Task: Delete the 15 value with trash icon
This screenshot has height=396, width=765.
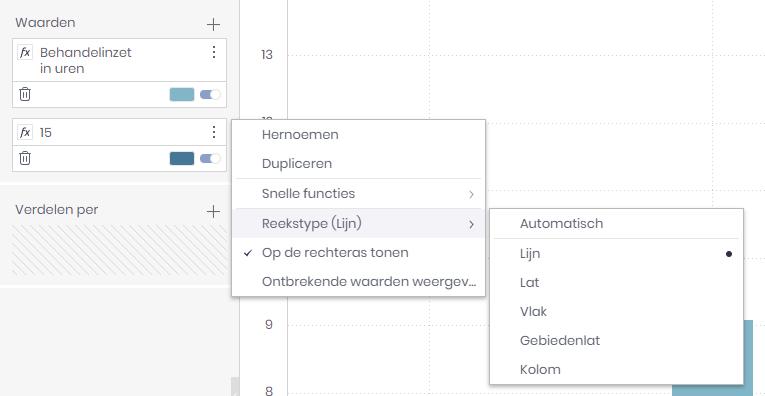Action: tap(25, 158)
